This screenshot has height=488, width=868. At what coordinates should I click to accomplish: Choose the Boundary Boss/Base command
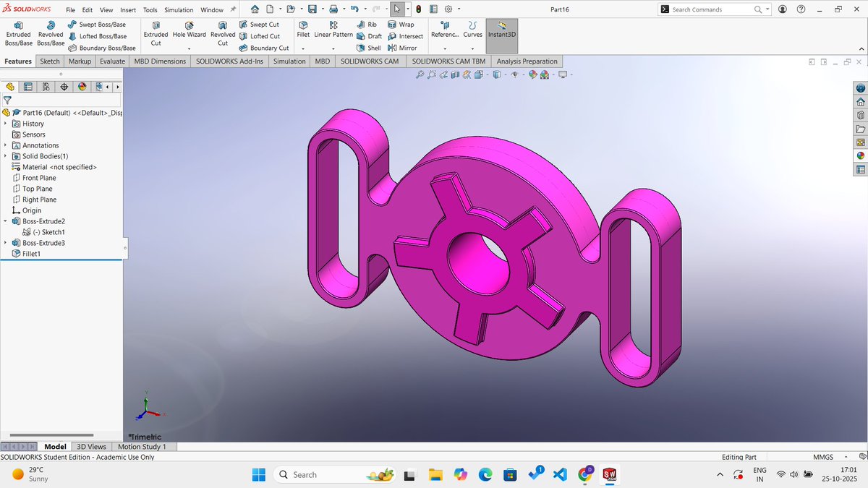click(101, 48)
